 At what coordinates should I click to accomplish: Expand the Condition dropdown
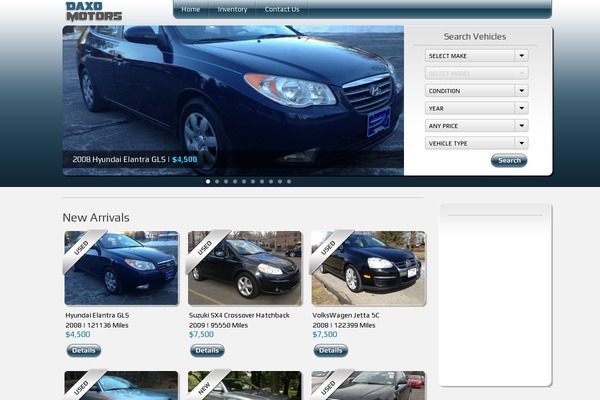pos(476,91)
